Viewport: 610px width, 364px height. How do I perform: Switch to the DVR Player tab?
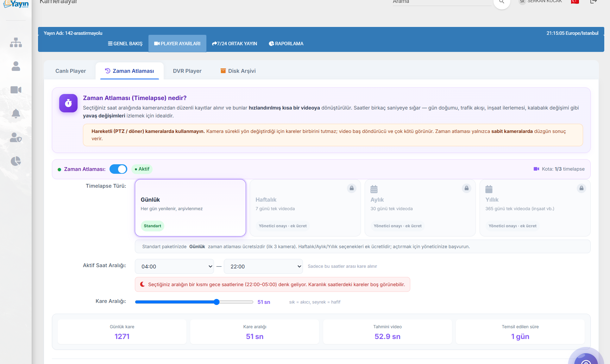point(187,71)
